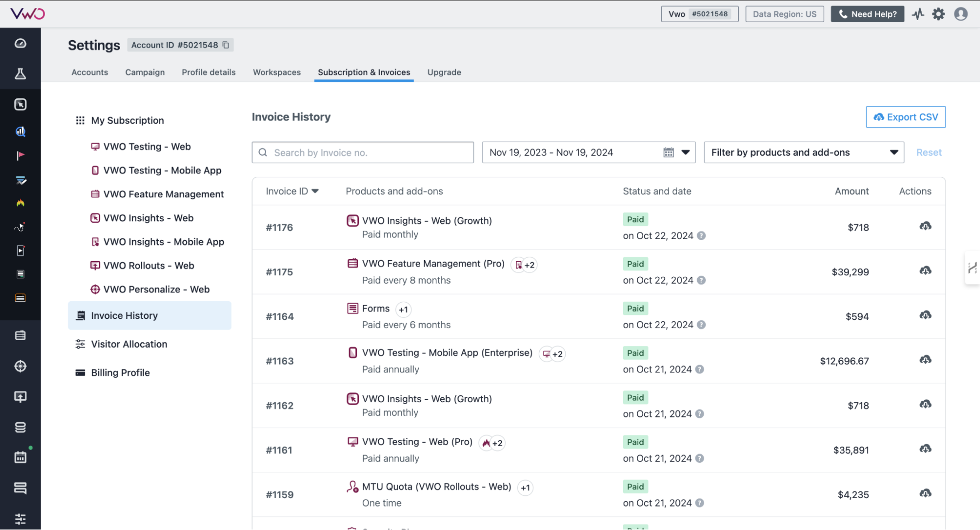Click Paid badge for invoice #1159

coord(635,486)
